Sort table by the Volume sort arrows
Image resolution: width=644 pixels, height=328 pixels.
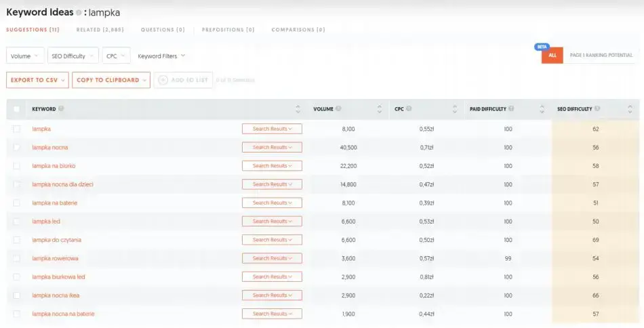click(379, 109)
